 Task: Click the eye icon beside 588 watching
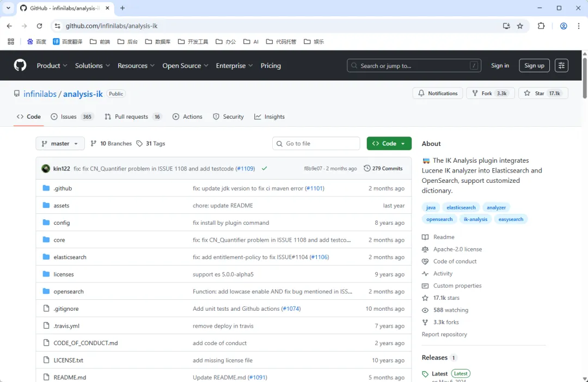[x=425, y=310]
